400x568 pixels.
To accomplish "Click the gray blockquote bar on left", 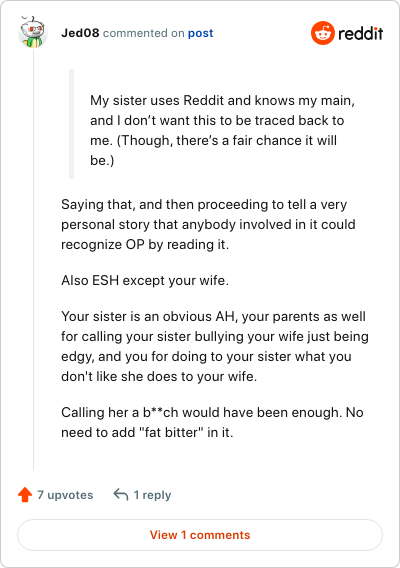I will 71,124.
